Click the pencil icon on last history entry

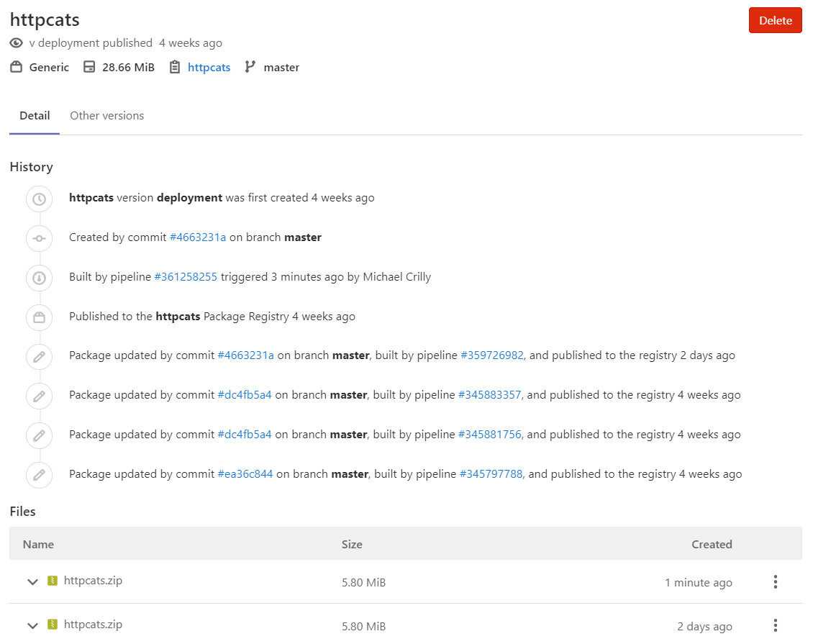click(38, 475)
